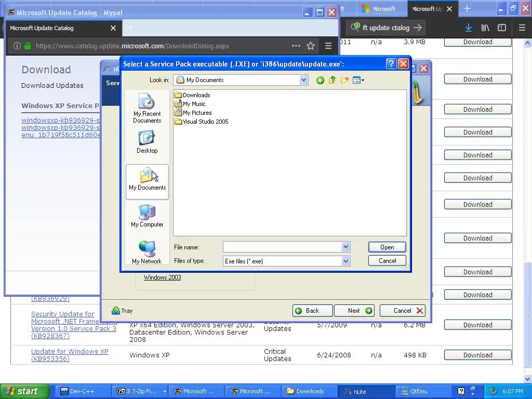Download the 498 KB KB953356 update

(478, 355)
